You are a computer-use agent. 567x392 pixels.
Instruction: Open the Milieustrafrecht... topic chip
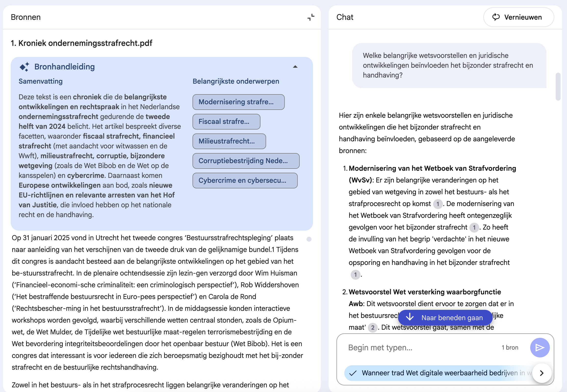[x=229, y=141]
